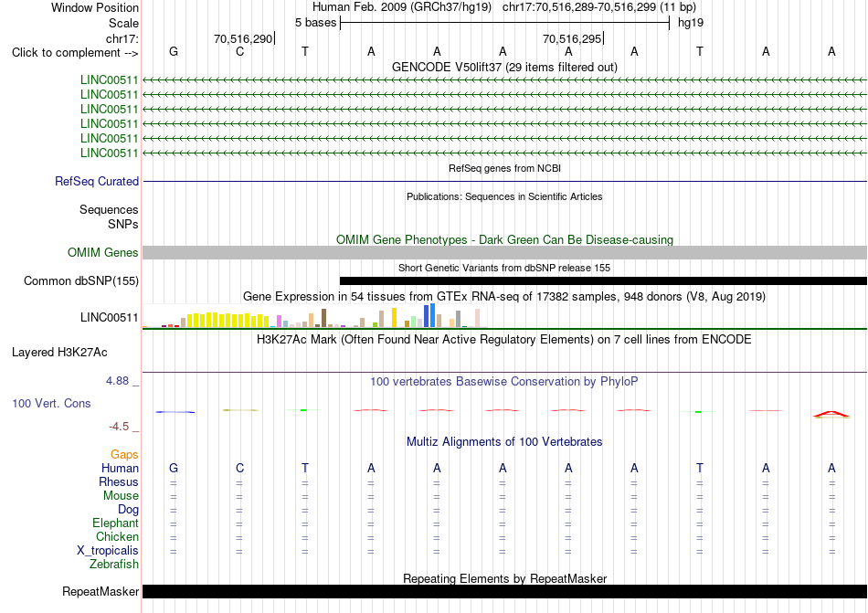This screenshot has width=868, height=613.
Task: Click the Zebrafish species label
Action: point(114,565)
